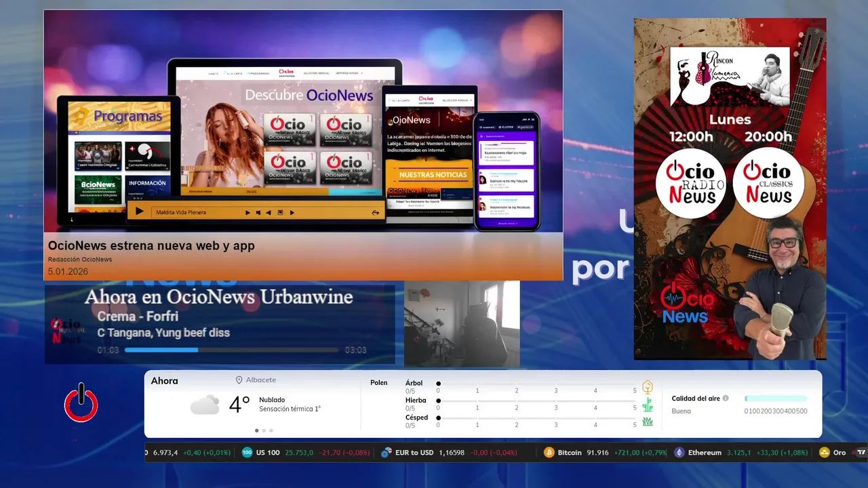Click the Árbol tree pollen icon
The height and width of the screenshot is (488, 868).
[x=648, y=387]
